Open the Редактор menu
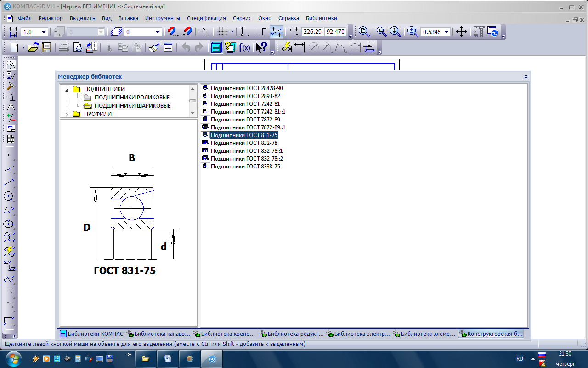This screenshot has width=588, height=368. click(x=51, y=18)
